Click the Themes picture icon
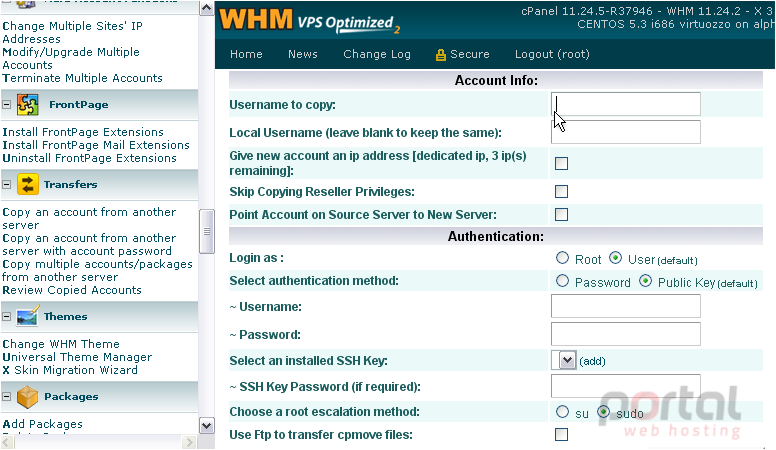 pos(27,316)
